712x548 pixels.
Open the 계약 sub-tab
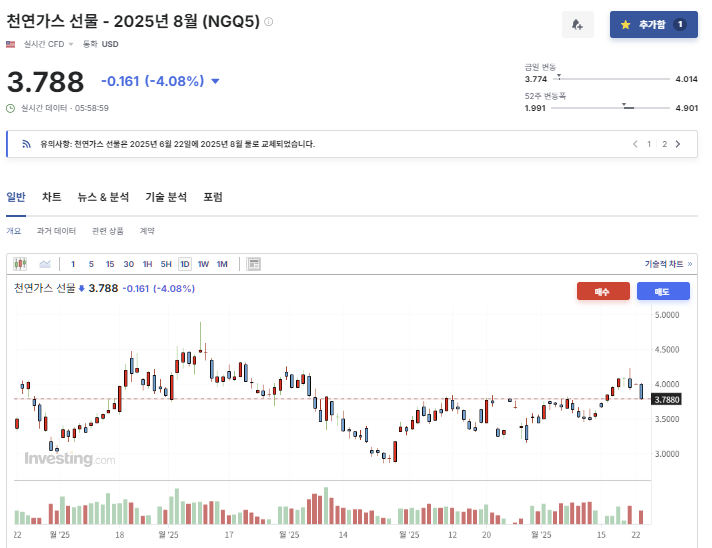[x=147, y=231]
